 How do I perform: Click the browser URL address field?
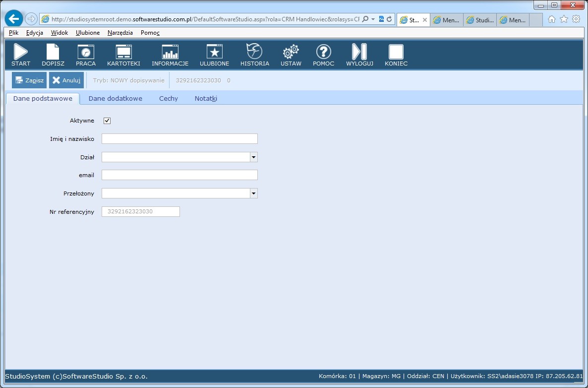click(205, 19)
